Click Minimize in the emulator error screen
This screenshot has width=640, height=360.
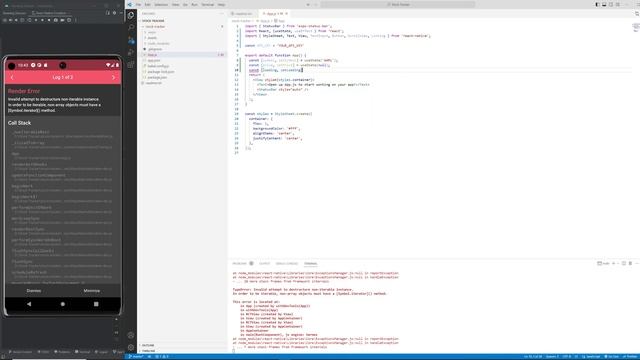[x=91, y=291]
